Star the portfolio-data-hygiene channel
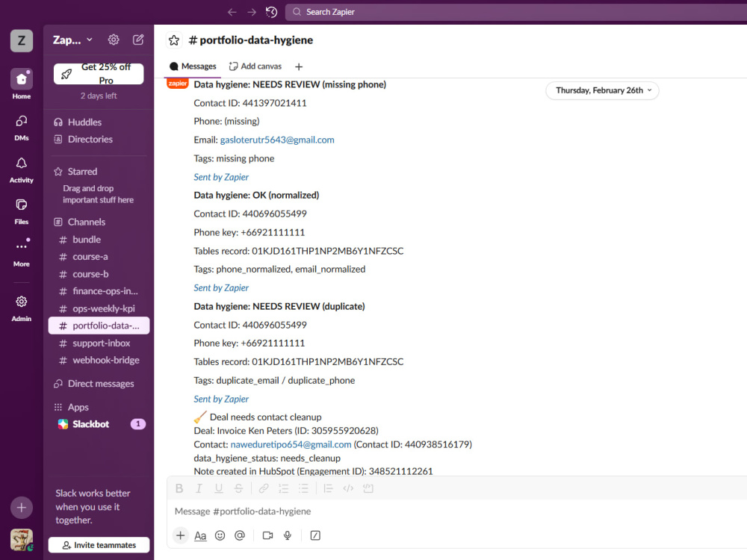The image size is (747, 560). [x=174, y=40]
